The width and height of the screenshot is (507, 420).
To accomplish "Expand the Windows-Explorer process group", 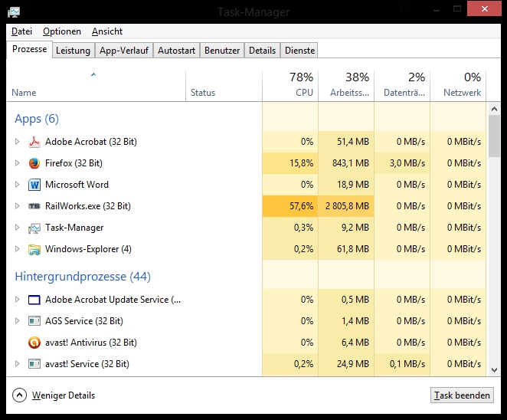I will [18, 249].
